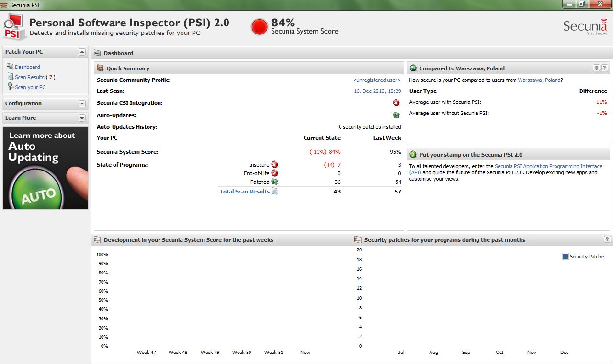
Task: Expand the Learn More section
Action: (82, 118)
